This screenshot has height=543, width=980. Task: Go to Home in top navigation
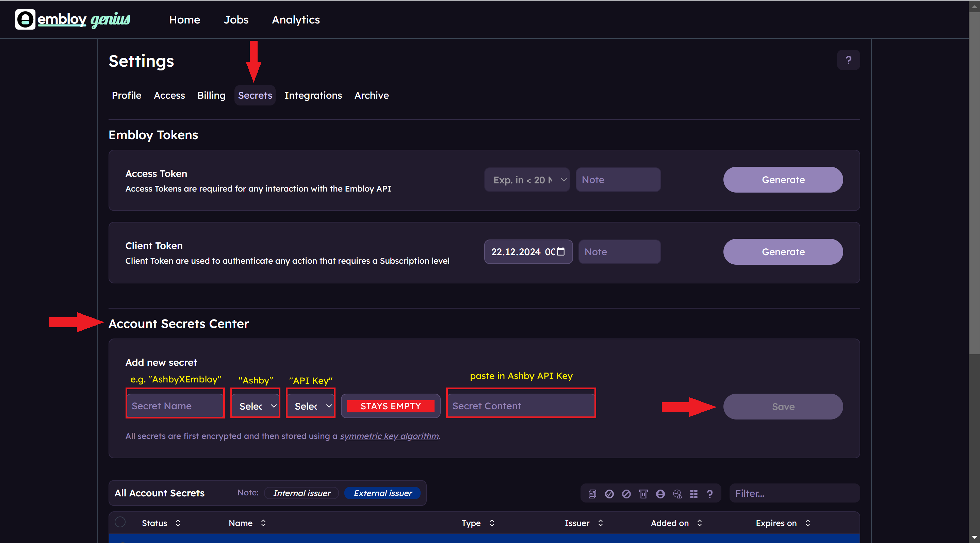[184, 19]
